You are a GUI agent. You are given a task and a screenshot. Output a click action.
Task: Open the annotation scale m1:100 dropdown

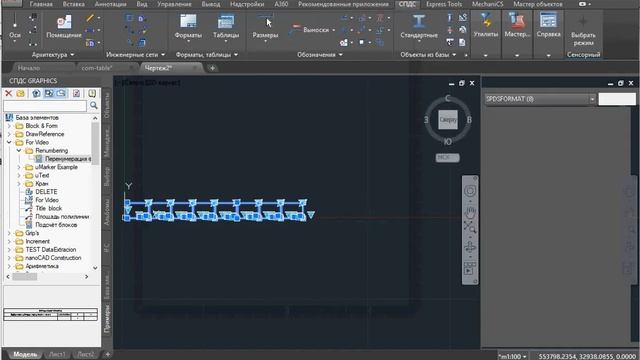pos(513,356)
